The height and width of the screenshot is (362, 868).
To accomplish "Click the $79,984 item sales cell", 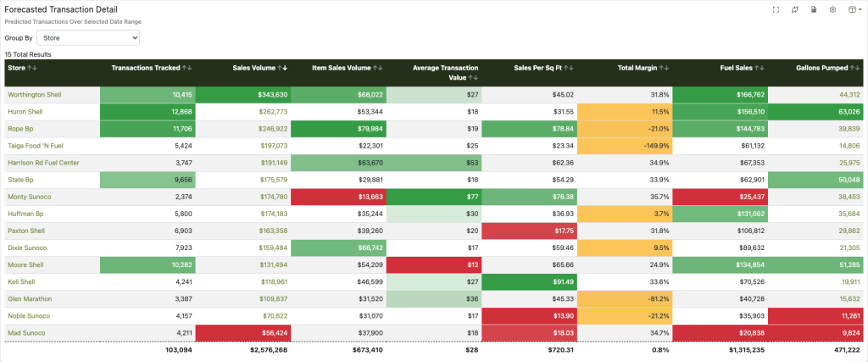I will point(338,129).
